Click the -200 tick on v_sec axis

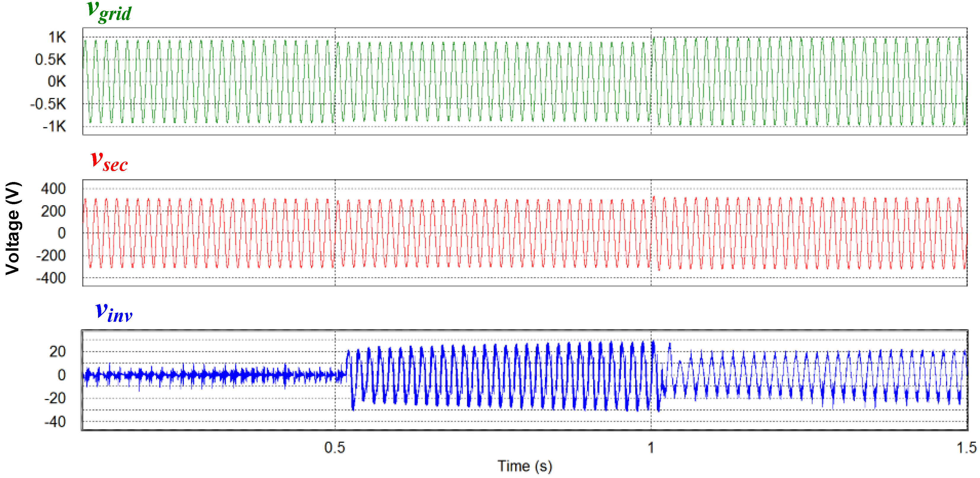click(51, 255)
